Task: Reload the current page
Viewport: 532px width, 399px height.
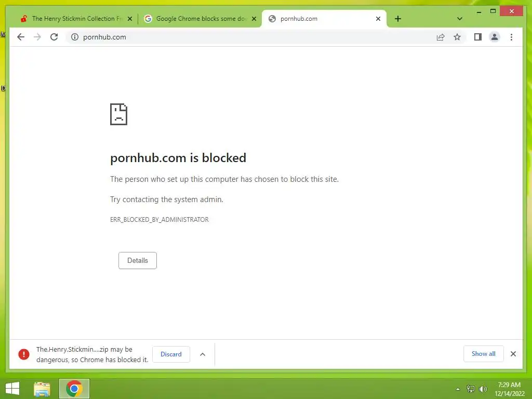Action: point(54,37)
